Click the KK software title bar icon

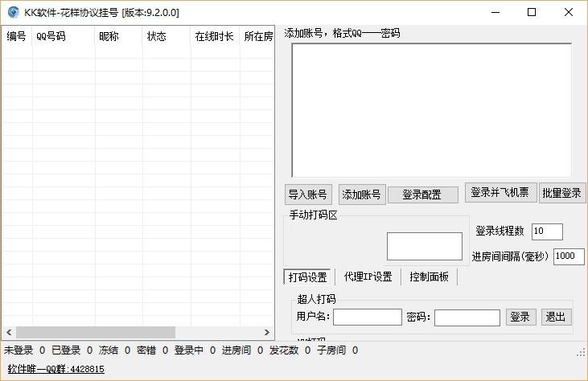pyautogui.click(x=13, y=12)
